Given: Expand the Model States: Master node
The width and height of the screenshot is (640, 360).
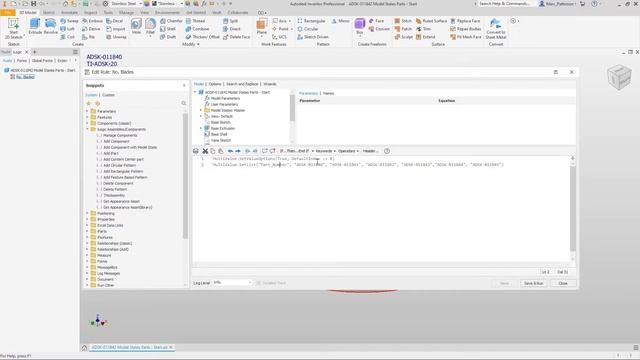Looking at the screenshot, I should coord(201,110).
